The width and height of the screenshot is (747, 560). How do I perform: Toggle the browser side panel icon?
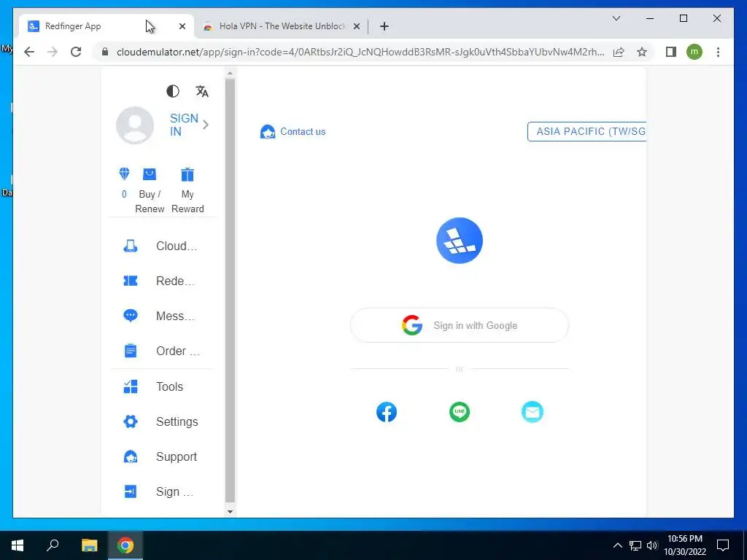671,52
